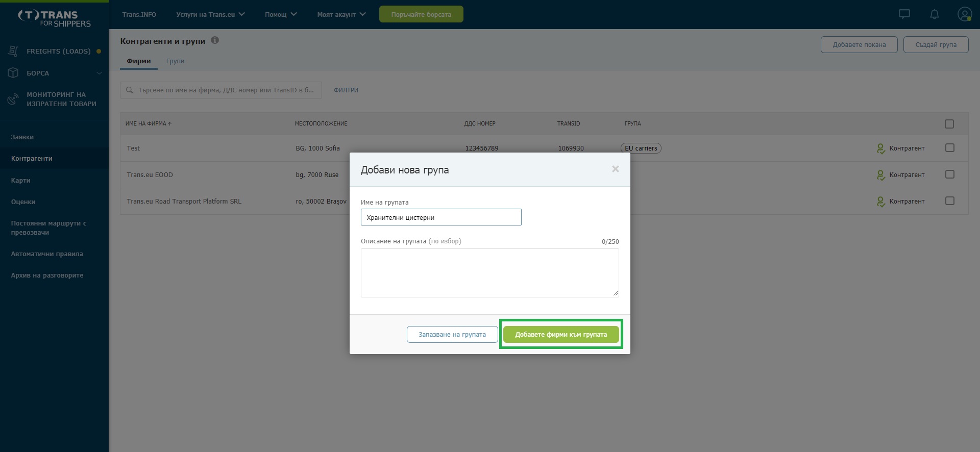This screenshot has width=980, height=452.
Task: Expand the Борса sidebar chevron
Action: pos(99,73)
